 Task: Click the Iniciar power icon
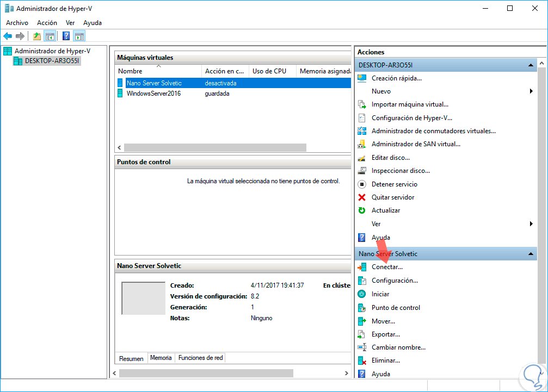(x=362, y=294)
